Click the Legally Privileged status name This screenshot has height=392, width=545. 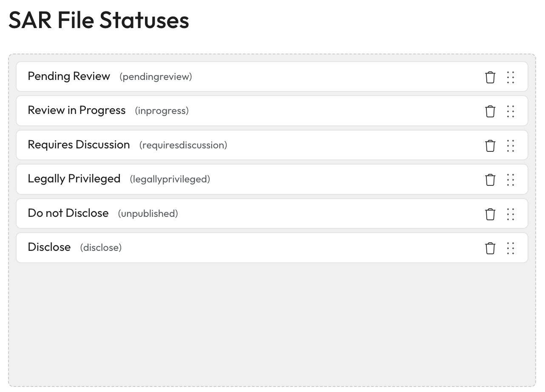click(x=74, y=179)
